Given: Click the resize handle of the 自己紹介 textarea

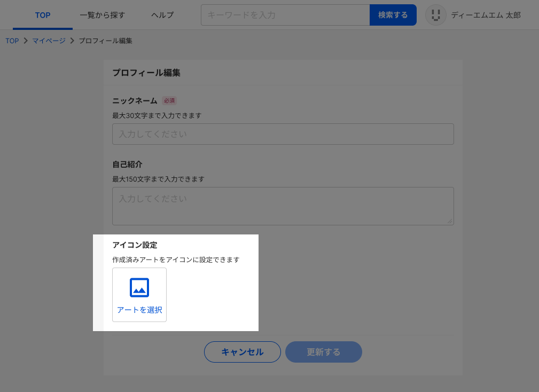Looking at the screenshot, I should [x=450, y=221].
